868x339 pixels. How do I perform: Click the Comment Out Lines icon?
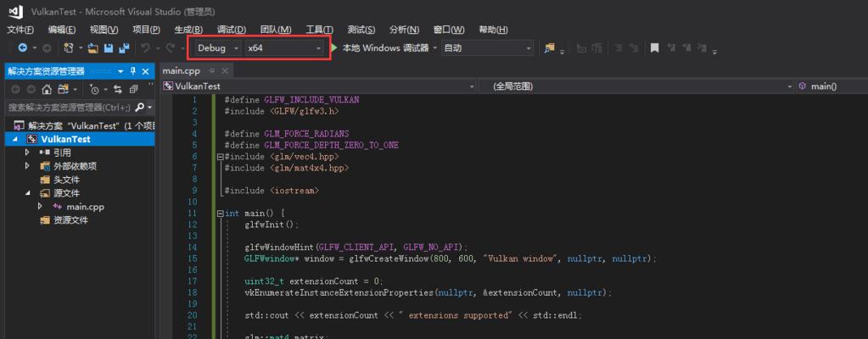point(619,48)
